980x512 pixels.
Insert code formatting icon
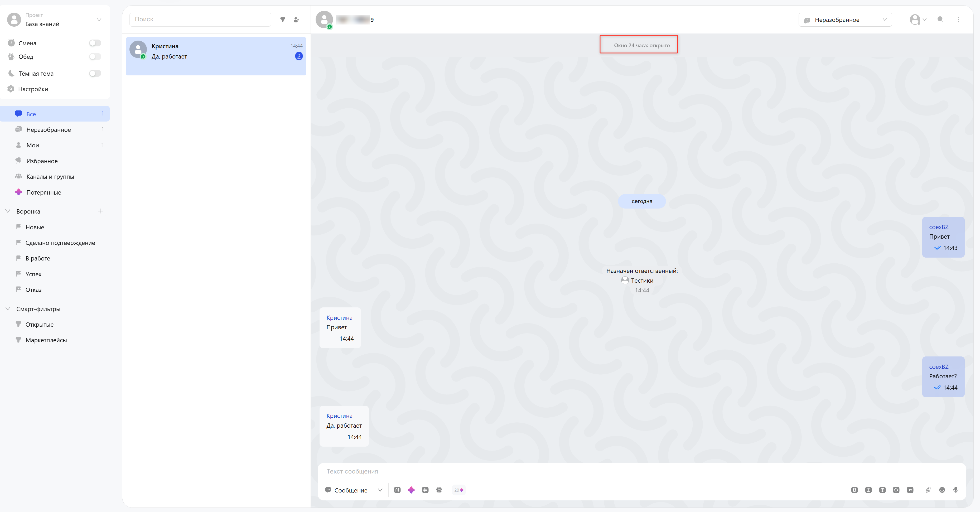point(896,490)
